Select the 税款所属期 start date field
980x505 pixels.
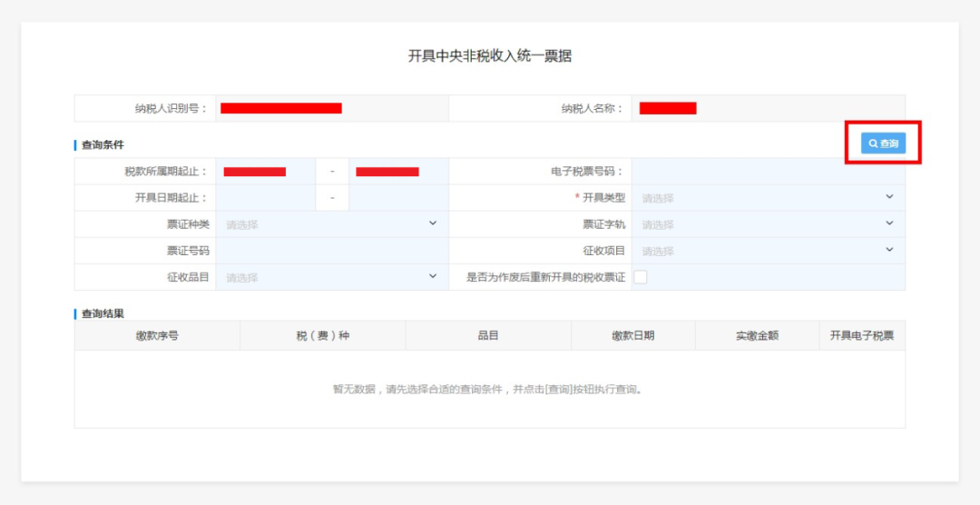pyautogui.click(x=266, y=172)
